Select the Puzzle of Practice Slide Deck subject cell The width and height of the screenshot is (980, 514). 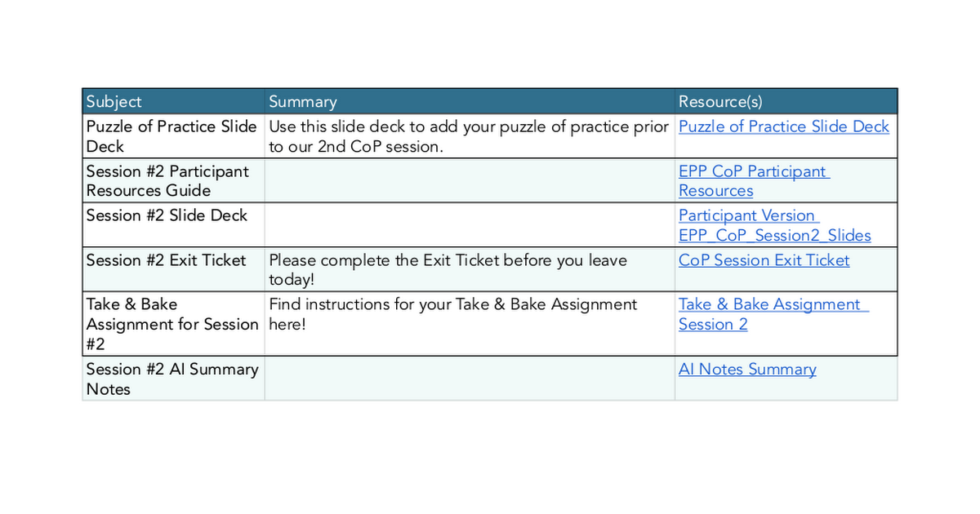pos(171,136)
